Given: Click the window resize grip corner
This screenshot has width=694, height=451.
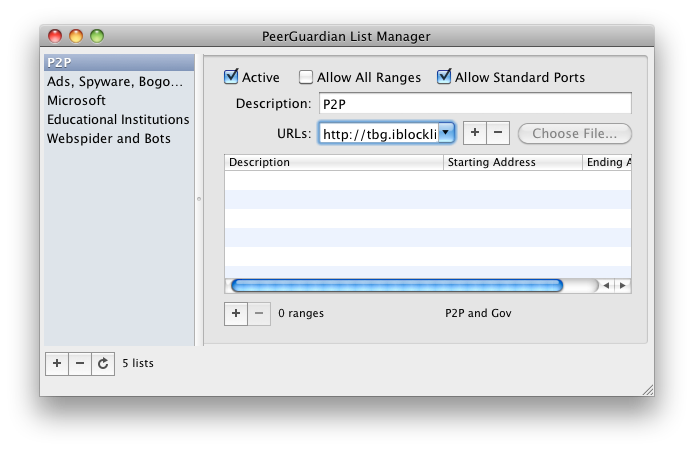Looking at the screenshot, I should [x=648, y=390].
